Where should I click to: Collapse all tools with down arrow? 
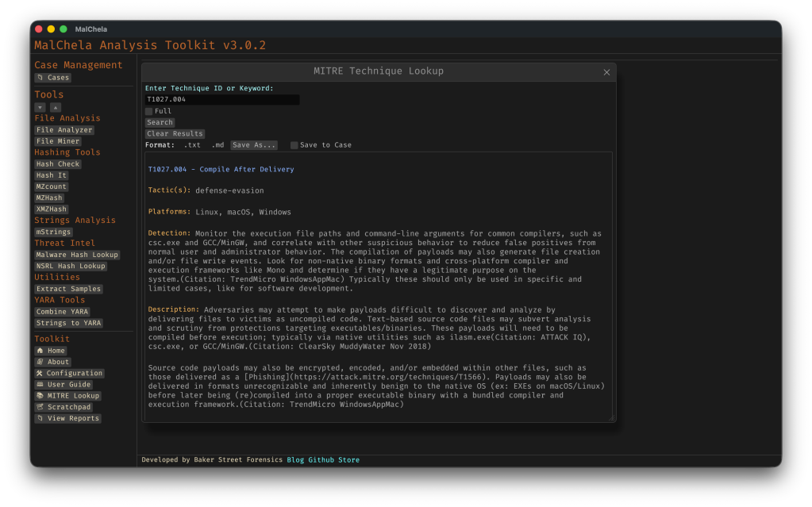point(40,107)
